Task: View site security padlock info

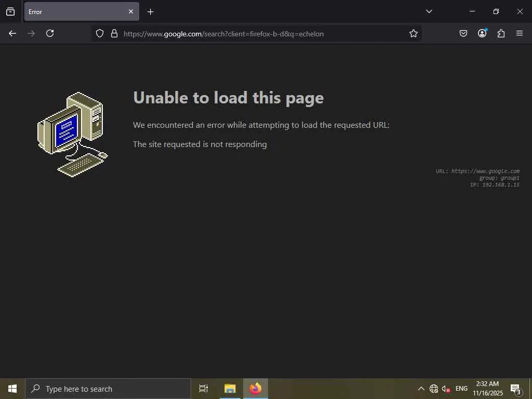Action: 114,33
